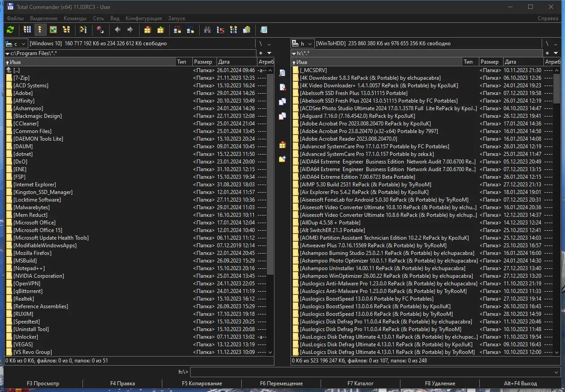Click the green Refresh icon in toolbar
The height and width of the screenshot is (392, 565).
click(x=10, y=30)
